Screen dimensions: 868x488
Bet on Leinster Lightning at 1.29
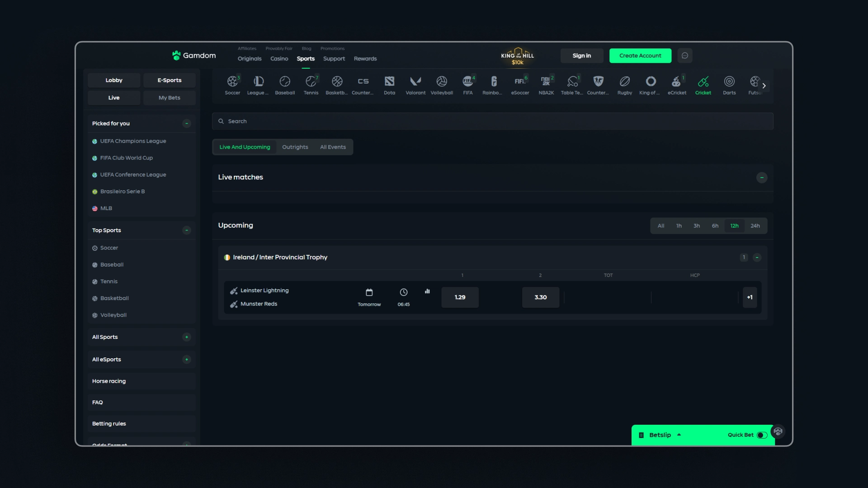(460, 297)
